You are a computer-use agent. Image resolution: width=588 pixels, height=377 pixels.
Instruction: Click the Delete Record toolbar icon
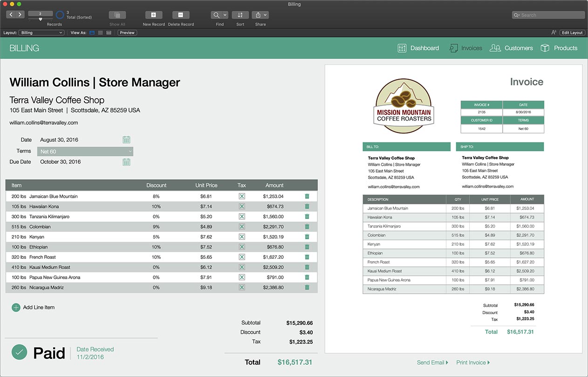[x=180, y=15]
